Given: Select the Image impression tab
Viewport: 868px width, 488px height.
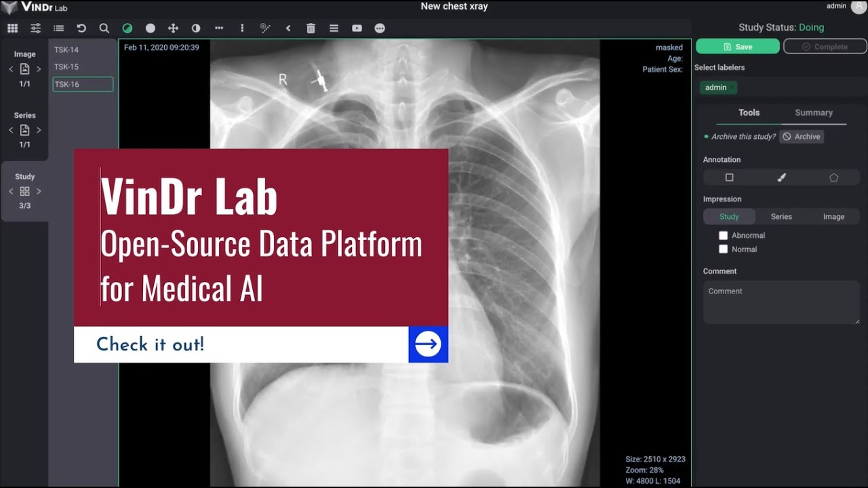Looking at the screenshot, I should pos(833,217).
